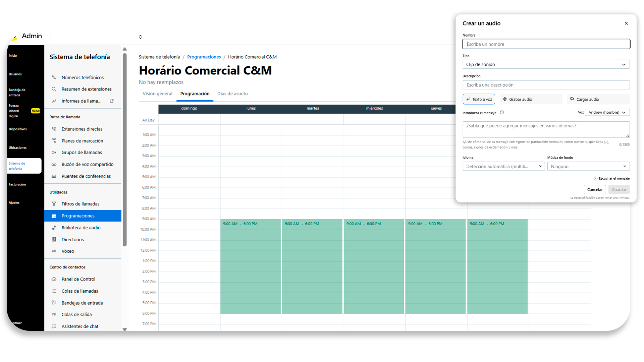Image resolution: width=644 pixels, height=362 pixels.
Task: Click the Buzón de voz compartido icon
Action: click(54, 165)
